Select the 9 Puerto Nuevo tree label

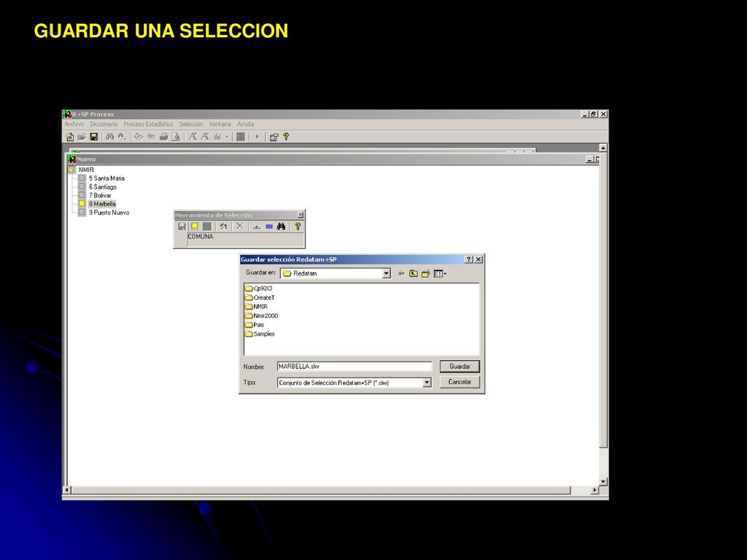click(x=109, y=212)
